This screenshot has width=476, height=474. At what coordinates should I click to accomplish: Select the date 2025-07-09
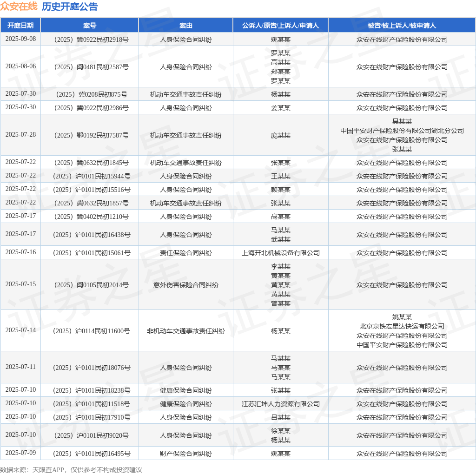point(20,453)
